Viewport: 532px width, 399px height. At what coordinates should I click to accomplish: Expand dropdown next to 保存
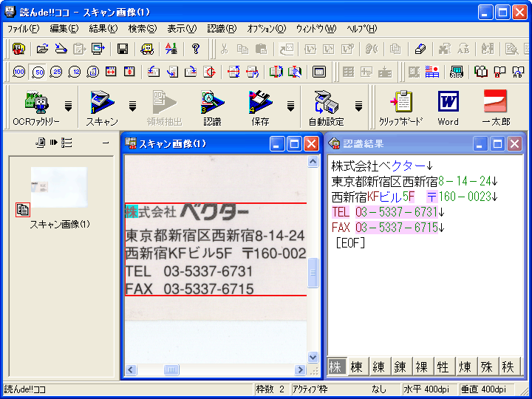pos(290,106)
